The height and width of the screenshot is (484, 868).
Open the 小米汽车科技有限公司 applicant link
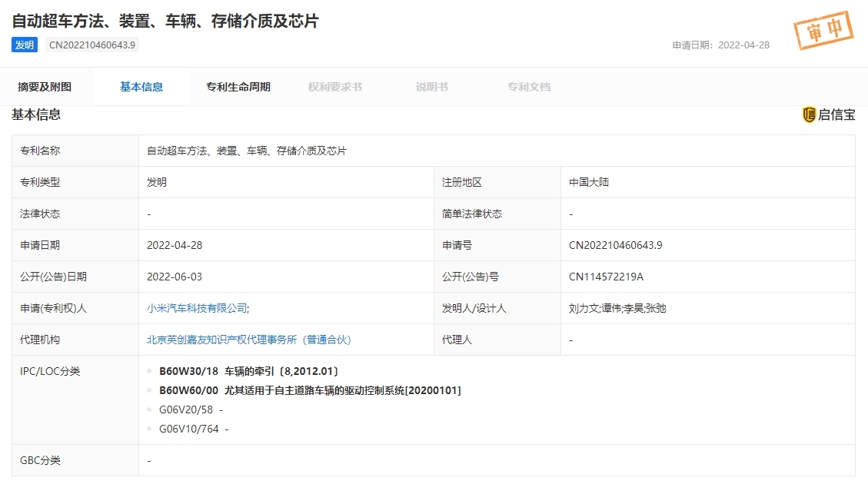point(197,308)
